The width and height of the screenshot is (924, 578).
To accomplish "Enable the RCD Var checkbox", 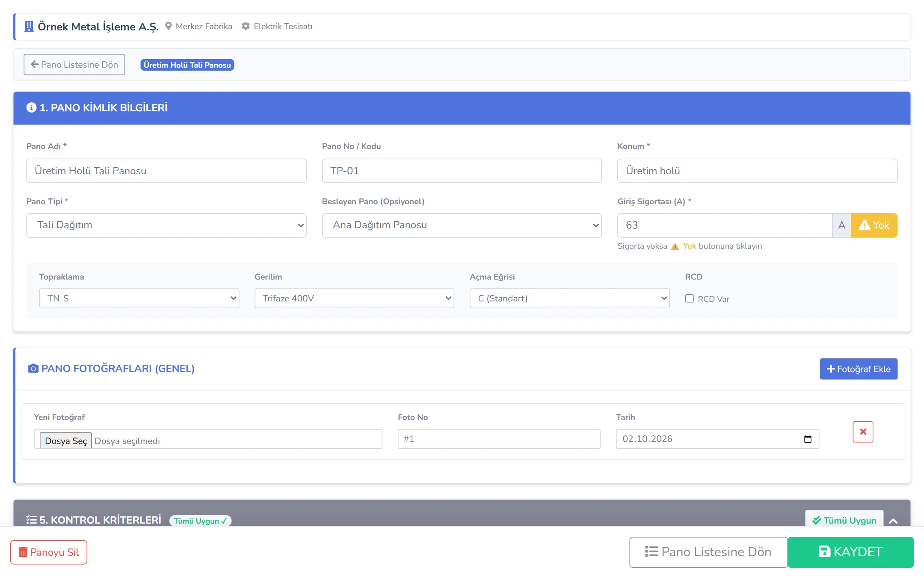I will (689, 298).
